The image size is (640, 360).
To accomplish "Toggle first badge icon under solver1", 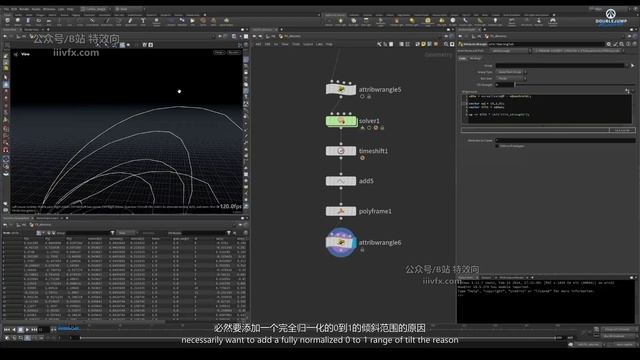I will [362, 128].
